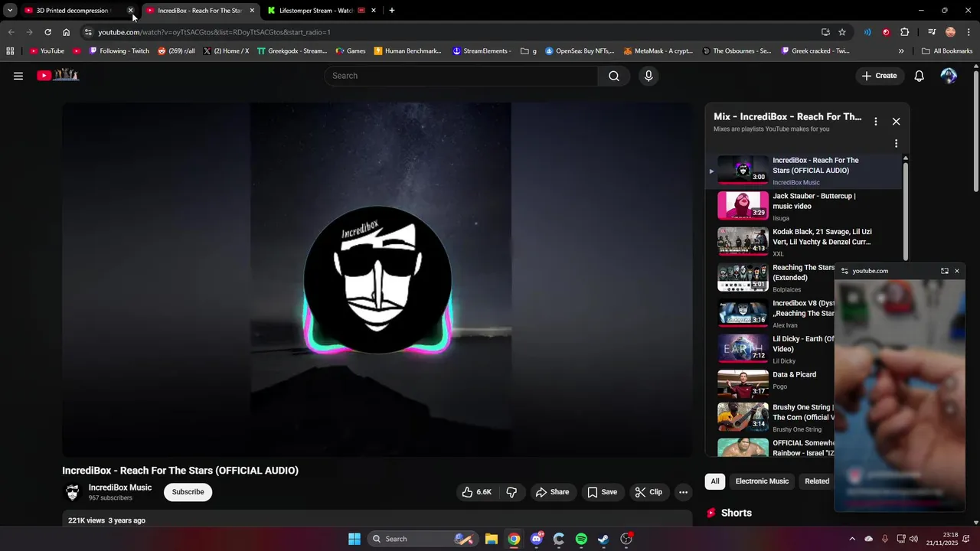Click the YouTube logo home link

tap(58, 75)
